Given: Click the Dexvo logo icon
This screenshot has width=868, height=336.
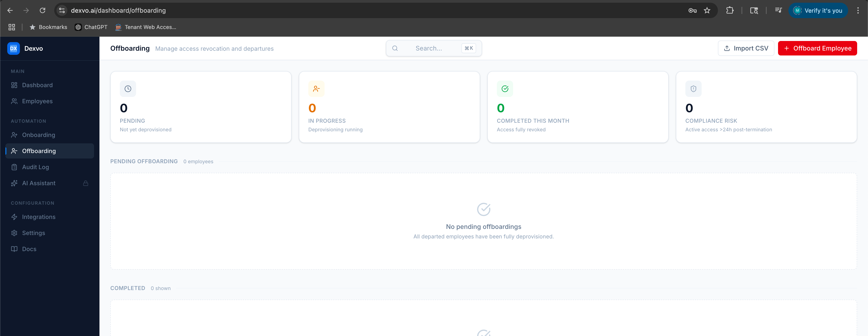Looking at the screenshot, I should pos(14,48).
